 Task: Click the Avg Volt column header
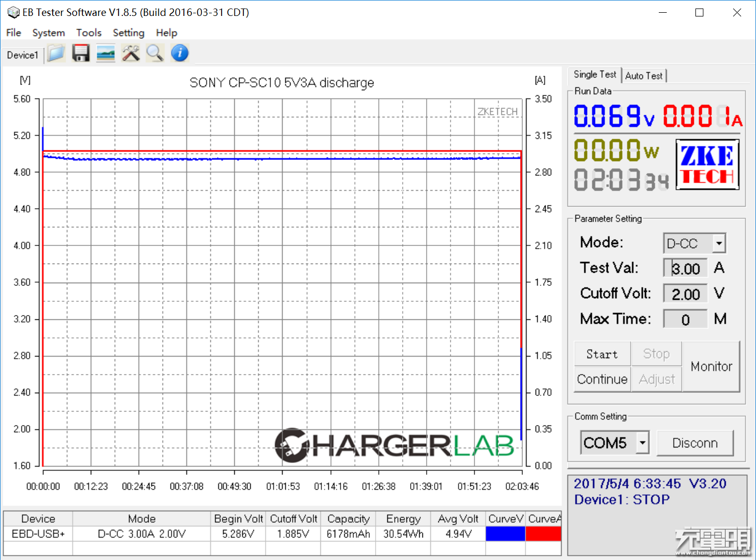tap(458, 519)
